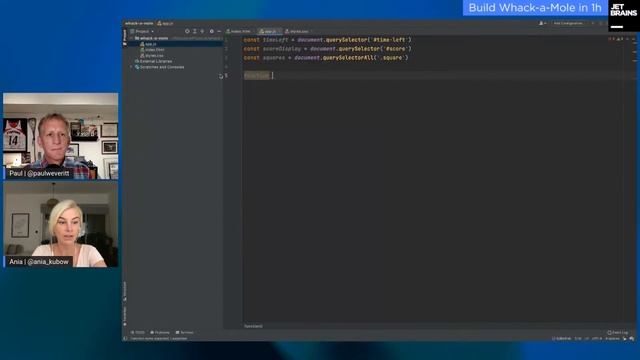Toggle the Structure tool window side tab
Image resolution: width=640 pixels, height=360 pixels.
coord(125,291)
